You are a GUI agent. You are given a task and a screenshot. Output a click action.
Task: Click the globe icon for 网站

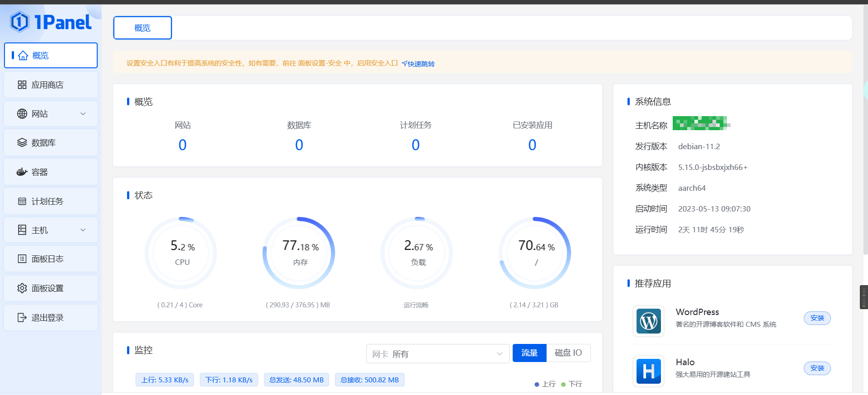pos(22,114)
